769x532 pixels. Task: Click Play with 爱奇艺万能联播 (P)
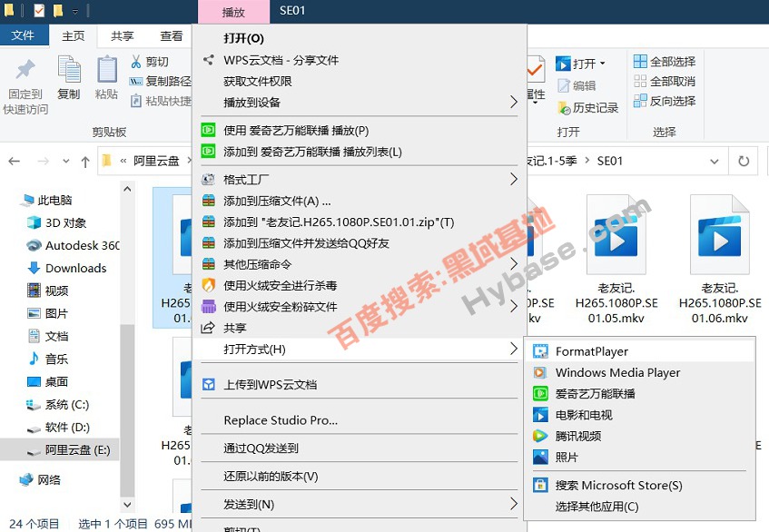pyautogui.click(x=359, y=131)
